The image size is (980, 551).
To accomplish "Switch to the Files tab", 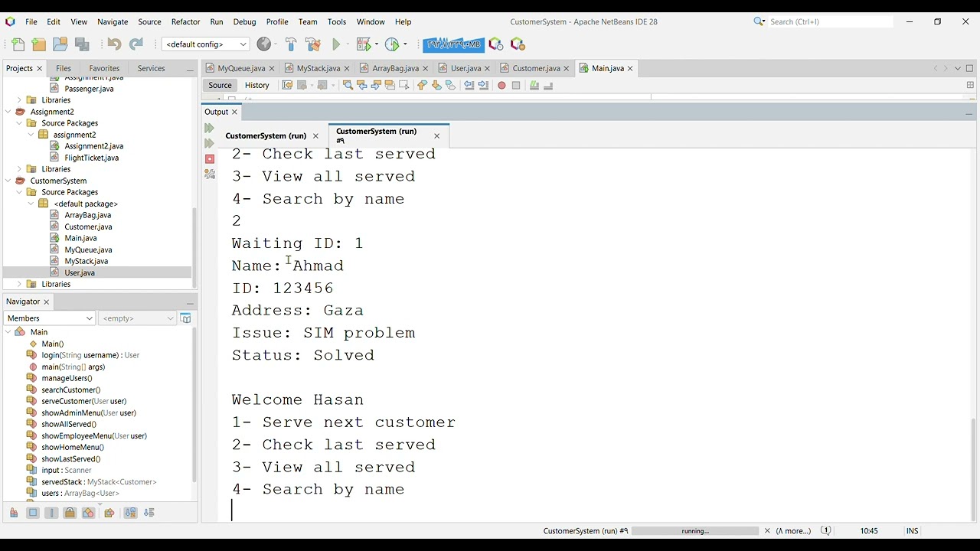I will pyautogui.click(x=64, y=68).
